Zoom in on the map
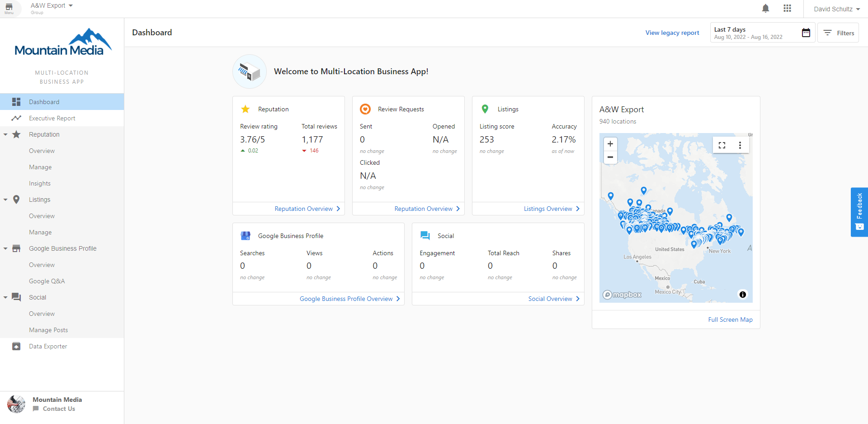Screen dimensions: 868x424 [x=610, y=144]
